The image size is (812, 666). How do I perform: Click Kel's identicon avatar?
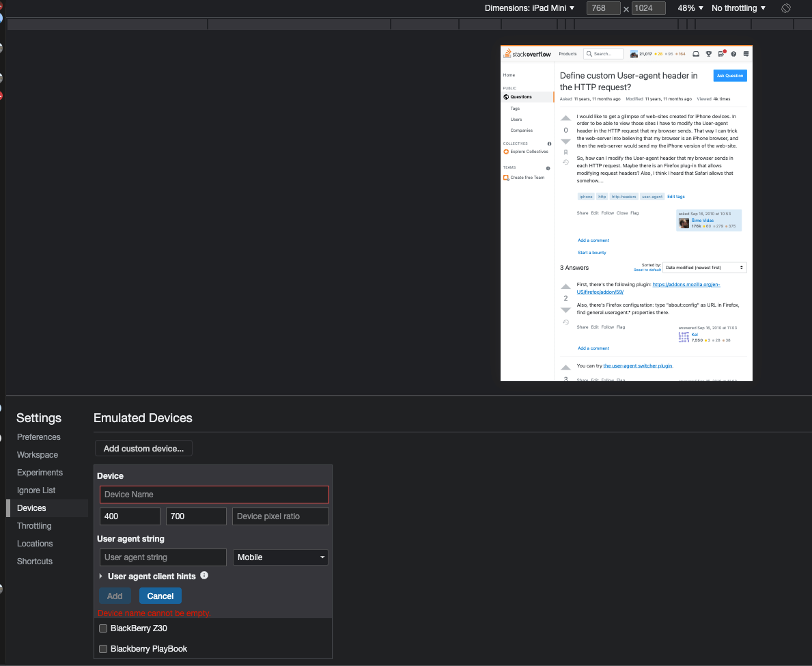pos(684,337)
